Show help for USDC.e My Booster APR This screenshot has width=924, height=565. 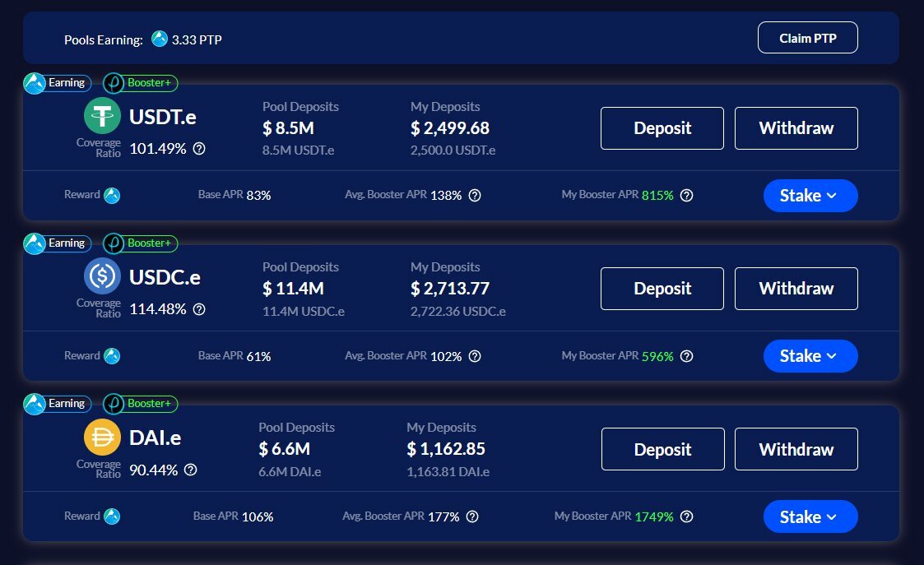686,356
